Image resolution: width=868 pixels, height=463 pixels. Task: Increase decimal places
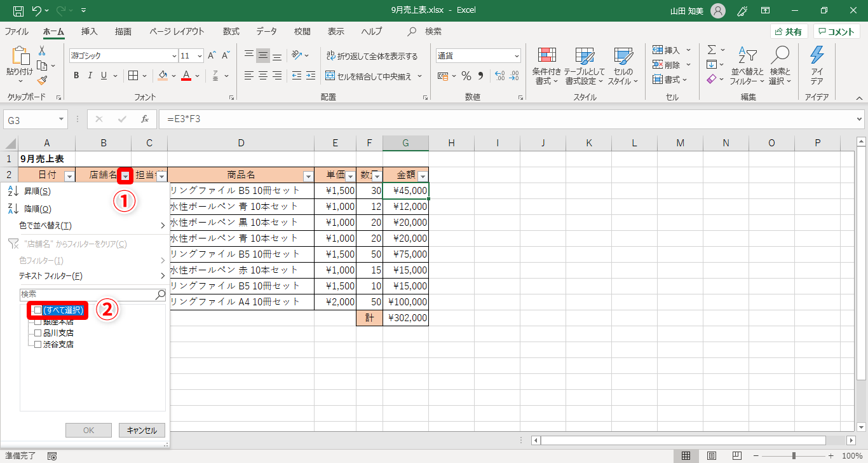[x=499, y=76]
